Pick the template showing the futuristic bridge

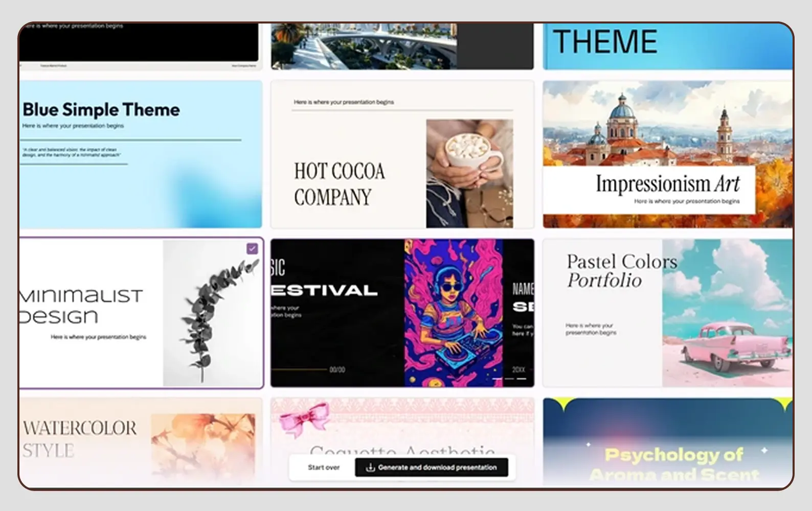click(x=364, y=47)
